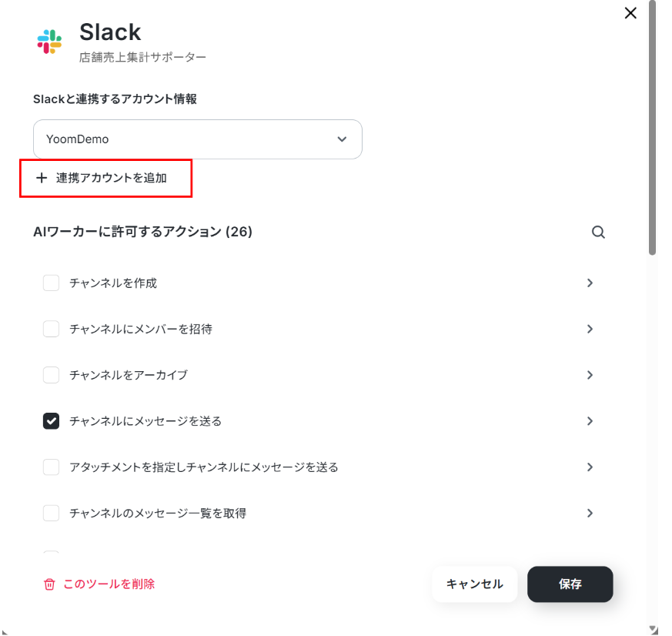The width and height of the screenshot is (672, 636).
Task: Expand チャンネルにメッセージを送る chevron
Action: (590, 421)
